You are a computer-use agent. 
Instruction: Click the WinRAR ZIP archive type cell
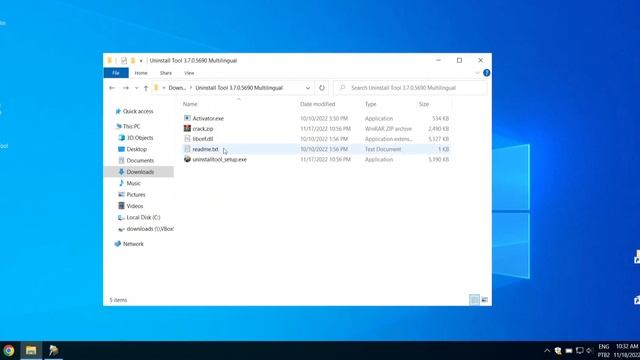point(388,129)
